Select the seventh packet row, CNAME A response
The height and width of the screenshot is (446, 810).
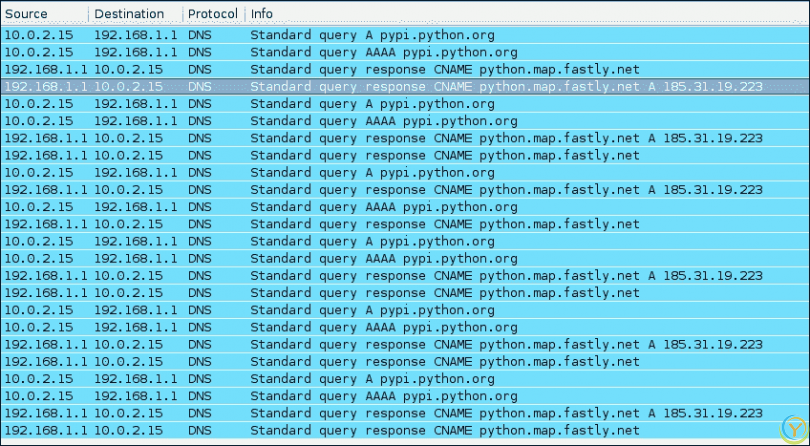tap(400, 138)
